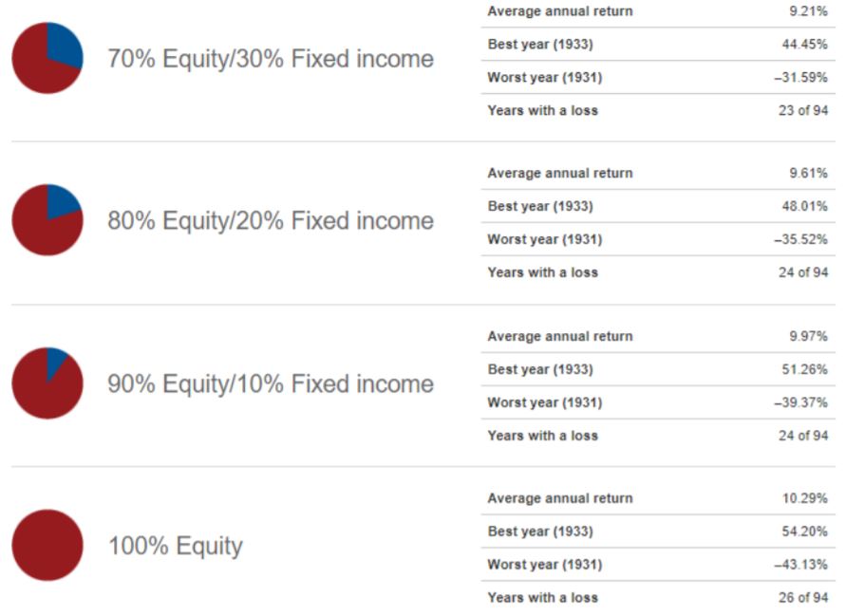Click Years with a loss 23 of 94
The width and height of the screenshot is (846, 616).
click(658, 110)
